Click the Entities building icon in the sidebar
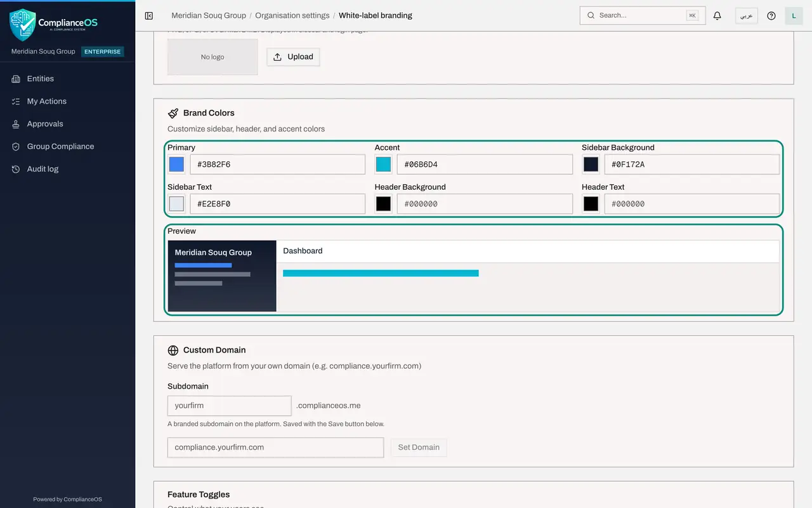 16,79
